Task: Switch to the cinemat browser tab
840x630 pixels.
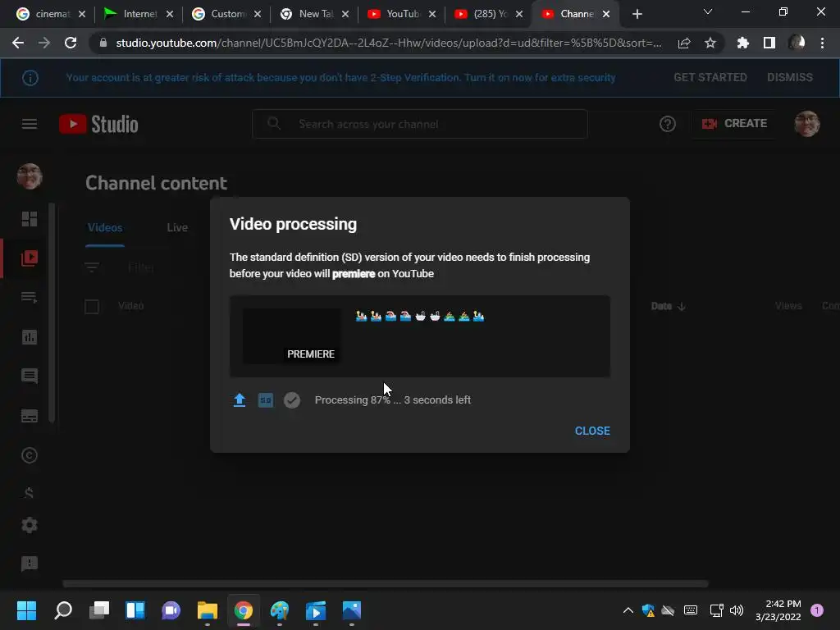Action: click(51, 14)
